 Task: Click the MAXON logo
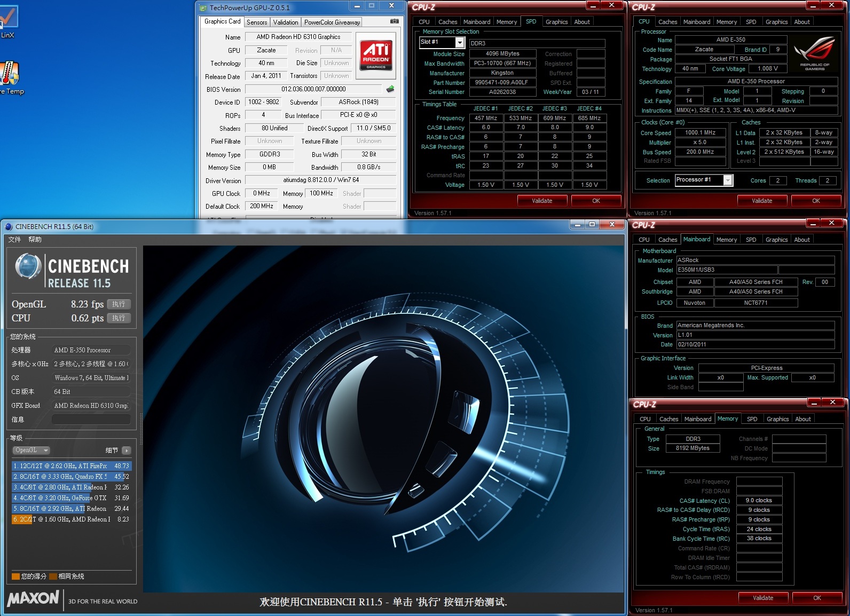click(33, 598)
